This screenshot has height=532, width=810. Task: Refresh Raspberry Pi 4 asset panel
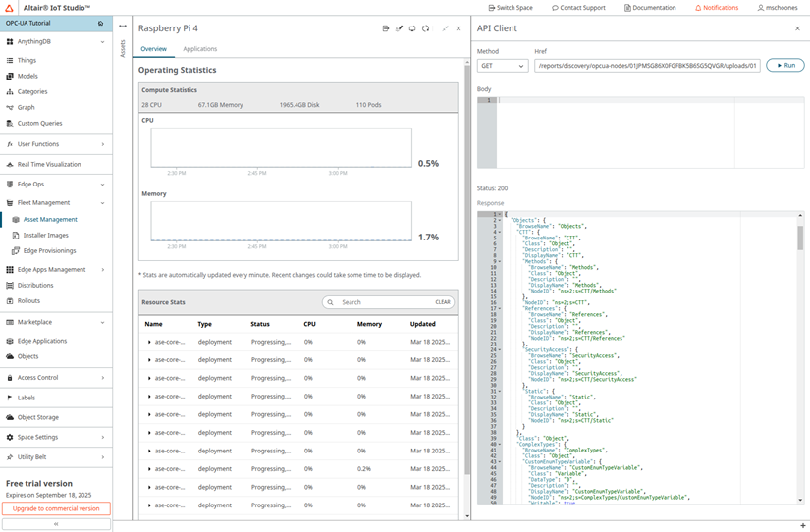[425, 28]
